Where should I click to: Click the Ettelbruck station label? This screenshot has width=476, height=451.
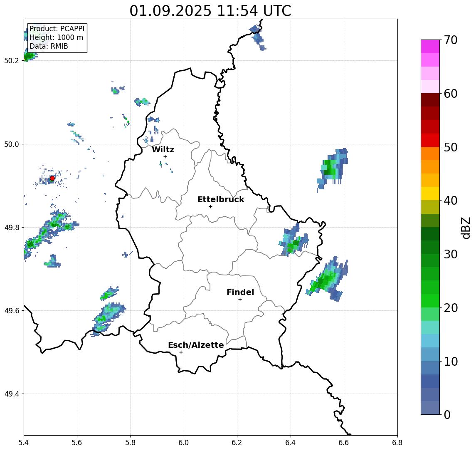pyautogui.click(x=221, y=199)
